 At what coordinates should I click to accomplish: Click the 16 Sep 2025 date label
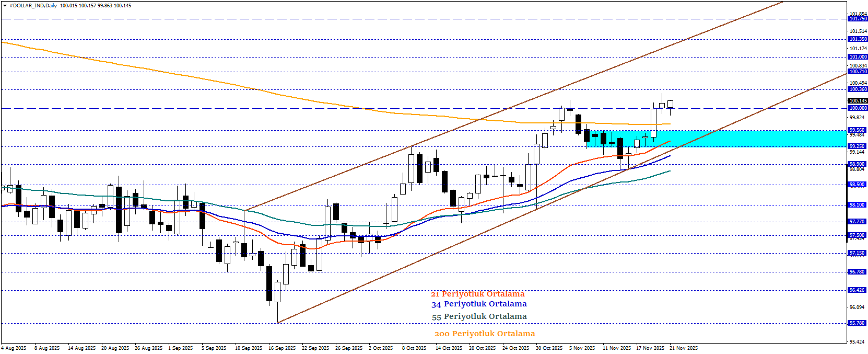coord(282,348)
